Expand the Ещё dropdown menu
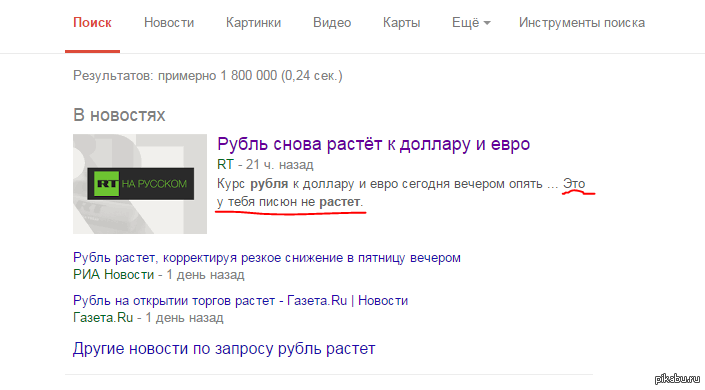This screenshot has height=390, width=705. click(x=471, y=22)
